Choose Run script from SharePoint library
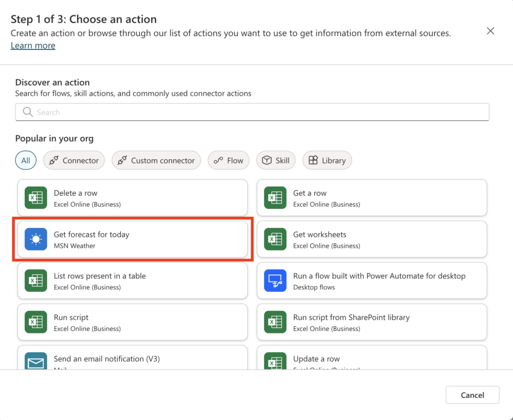513x420 pixels. click(372, 323)
